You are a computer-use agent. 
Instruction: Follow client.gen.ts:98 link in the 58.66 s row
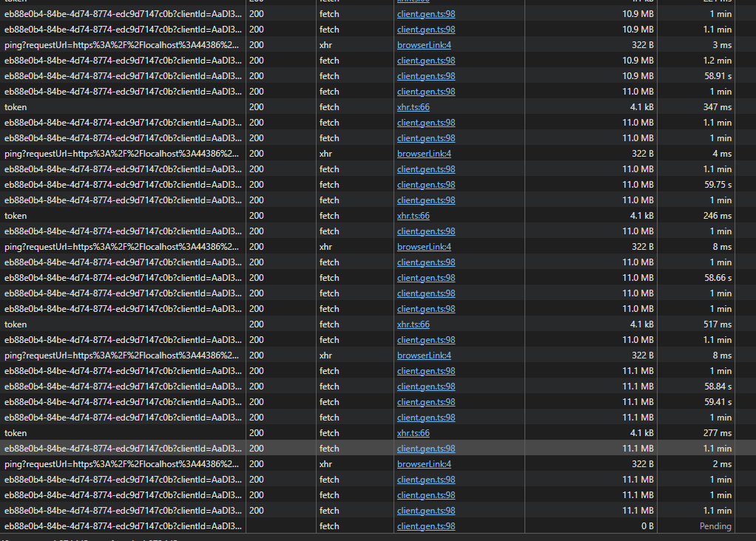tap(426, 278)
